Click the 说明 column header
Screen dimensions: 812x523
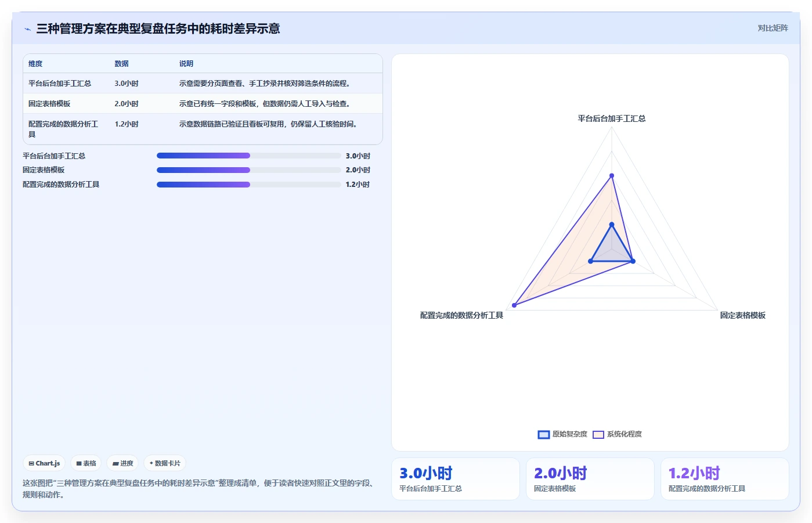click(x=186, y=64)
